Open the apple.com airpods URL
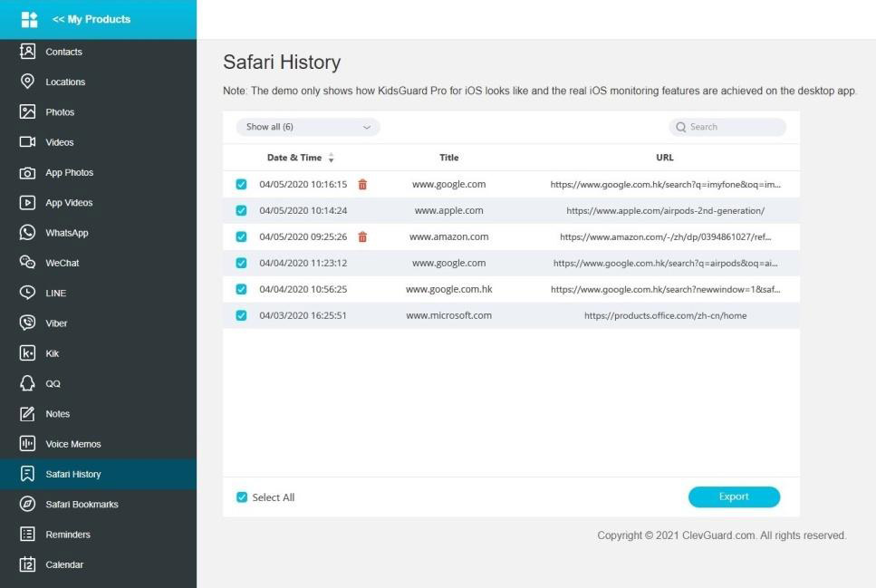The width and height of the screenshot is (876, 588). [x=666, y=211]
